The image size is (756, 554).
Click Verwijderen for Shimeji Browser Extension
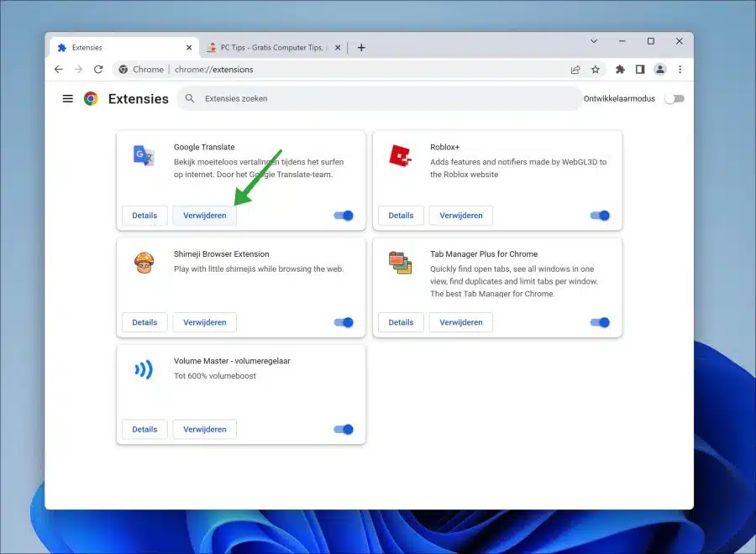(x=204, y=322)
